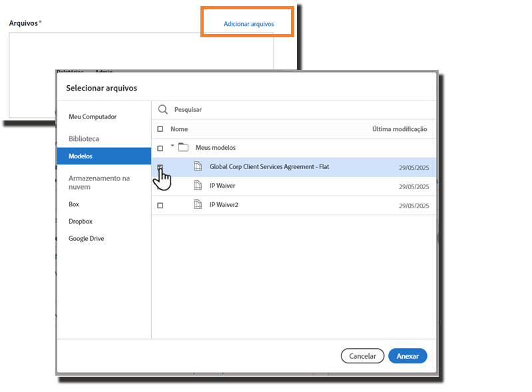The height and width of the screenshot is (392, 532).
Task: Click the Adicionar arquivos link
Action: coord(248,24)
